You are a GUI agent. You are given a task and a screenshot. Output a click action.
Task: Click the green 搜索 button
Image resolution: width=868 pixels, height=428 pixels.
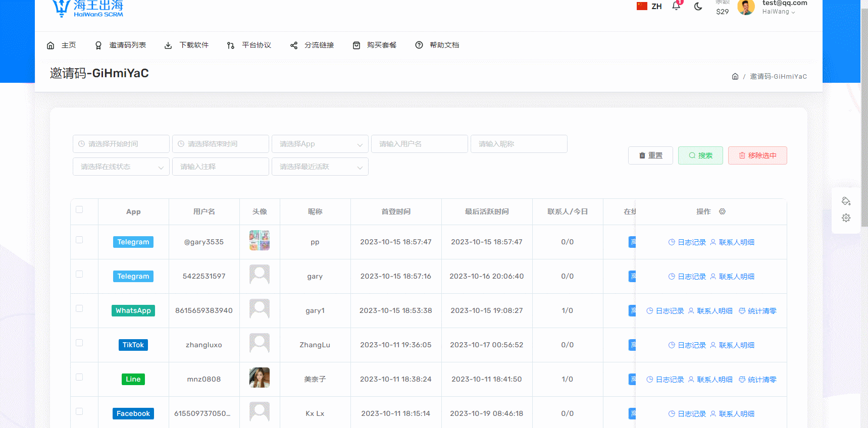click(x=700, y=155)
